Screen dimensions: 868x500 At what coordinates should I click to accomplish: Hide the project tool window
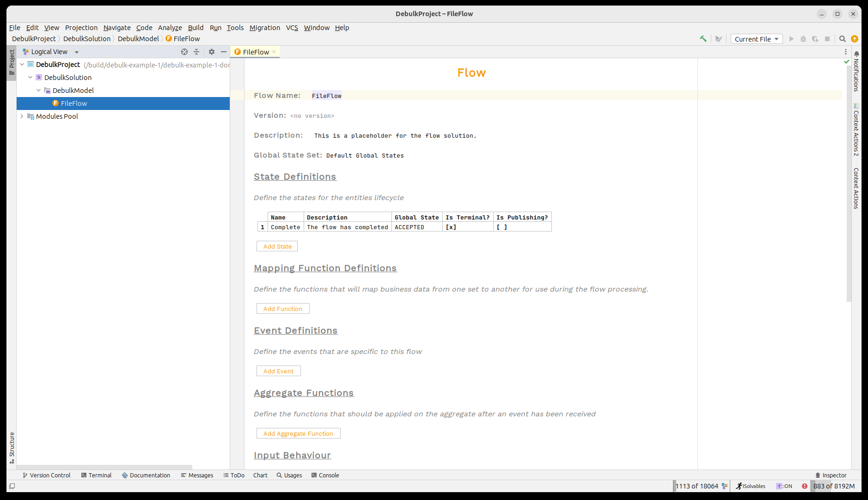(x=224, y=52)
